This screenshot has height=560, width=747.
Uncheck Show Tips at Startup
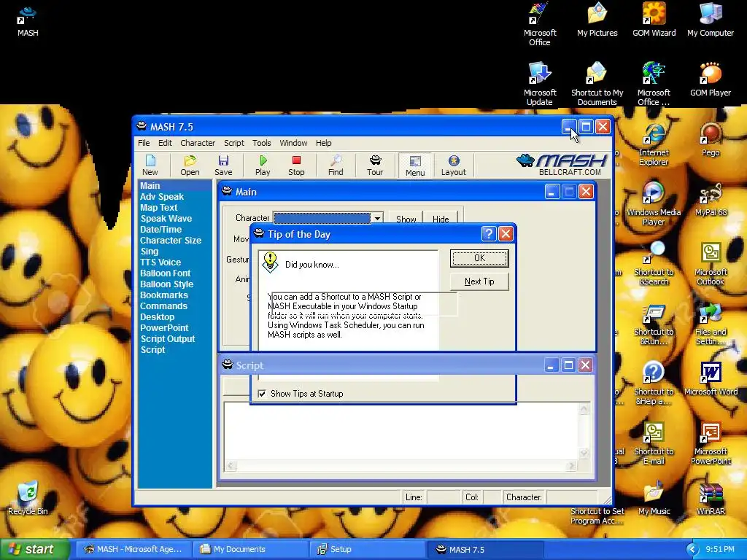262,394
